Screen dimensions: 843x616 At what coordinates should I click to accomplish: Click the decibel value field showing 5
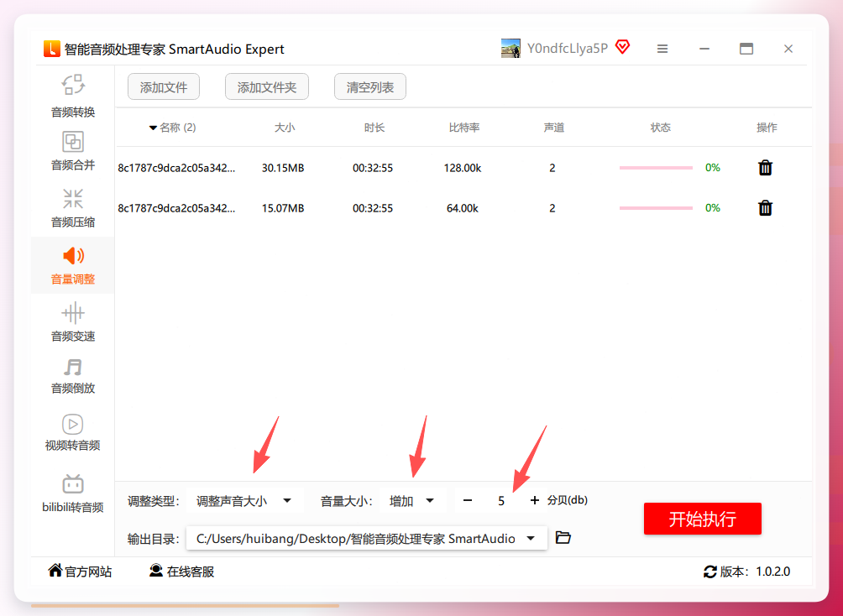(501, 501)
